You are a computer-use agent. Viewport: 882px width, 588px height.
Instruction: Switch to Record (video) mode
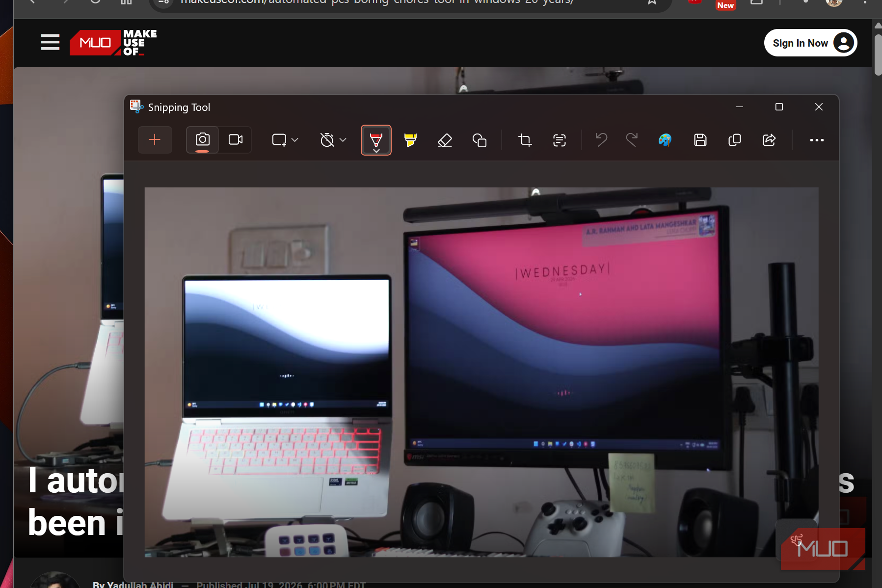point(236,140)
